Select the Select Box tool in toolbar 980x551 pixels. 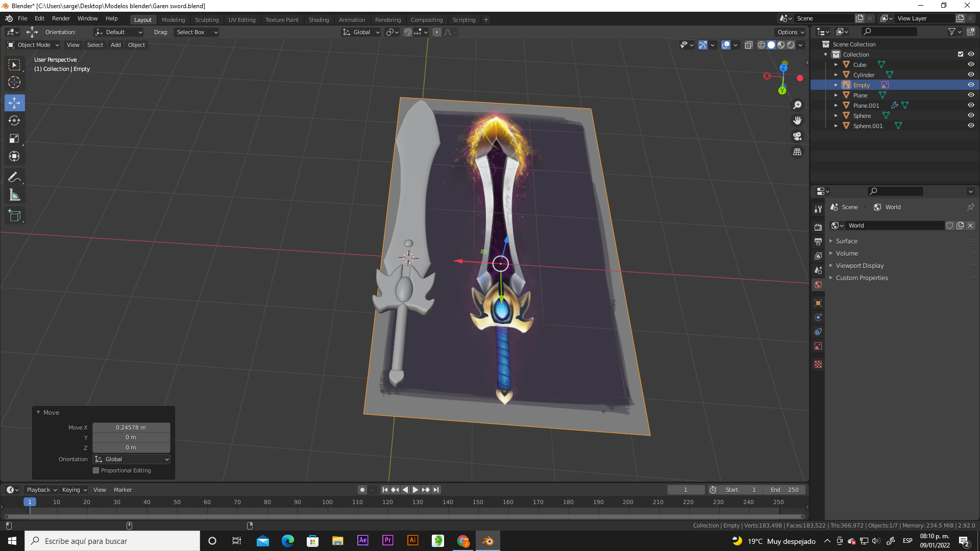pos(14,65)
